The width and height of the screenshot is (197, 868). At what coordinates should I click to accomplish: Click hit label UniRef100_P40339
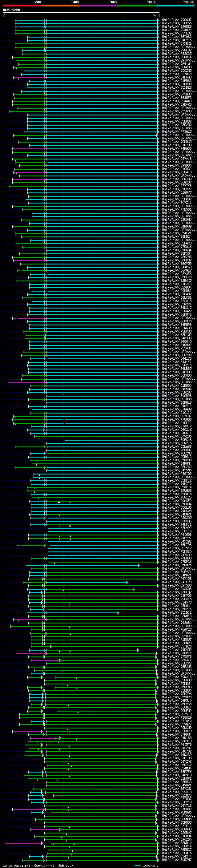point(177,338)
